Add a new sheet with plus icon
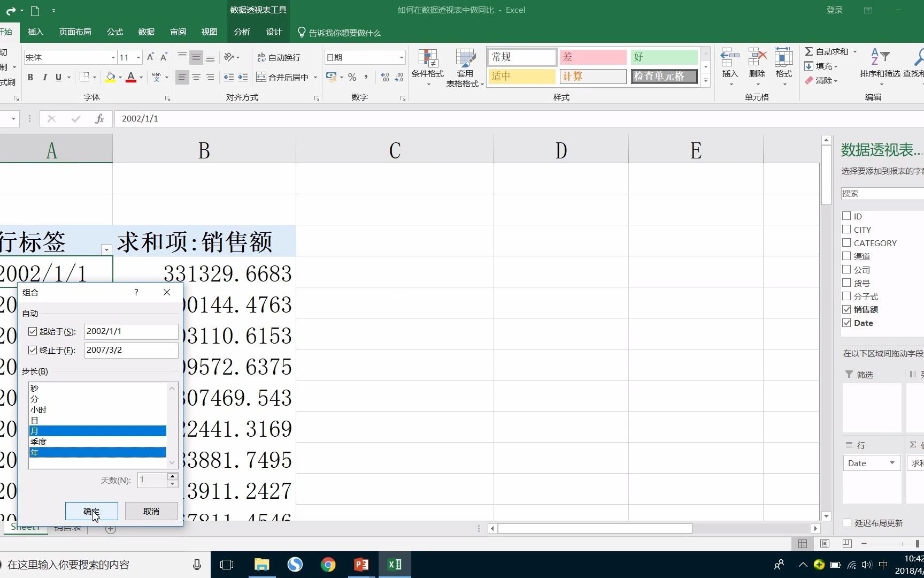Image resolution: width=924 pixels, height=578 pixels. (111, 529)
